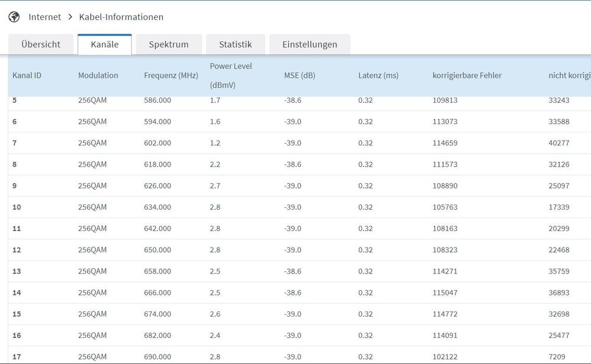The width and height of the screenshot is (591, 364).
Task: Select the Kanäle tab
Action: (105, 44)
